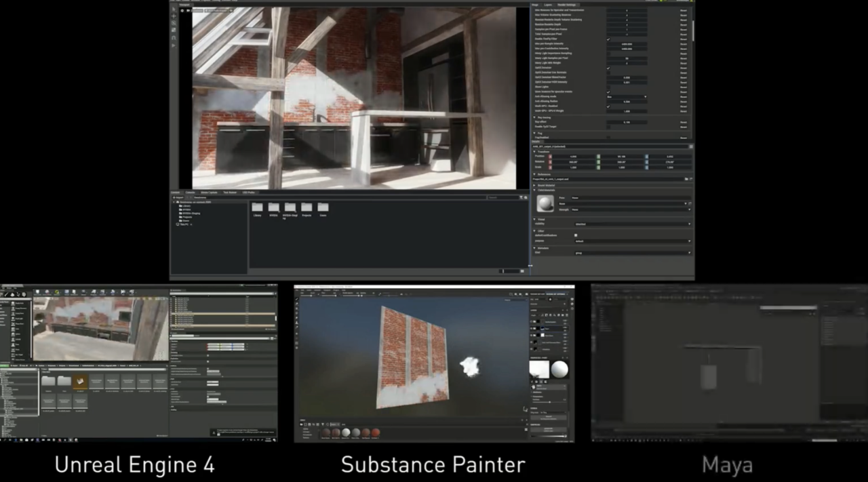Click the play icon in viewport toolbar

pos(174,45)
